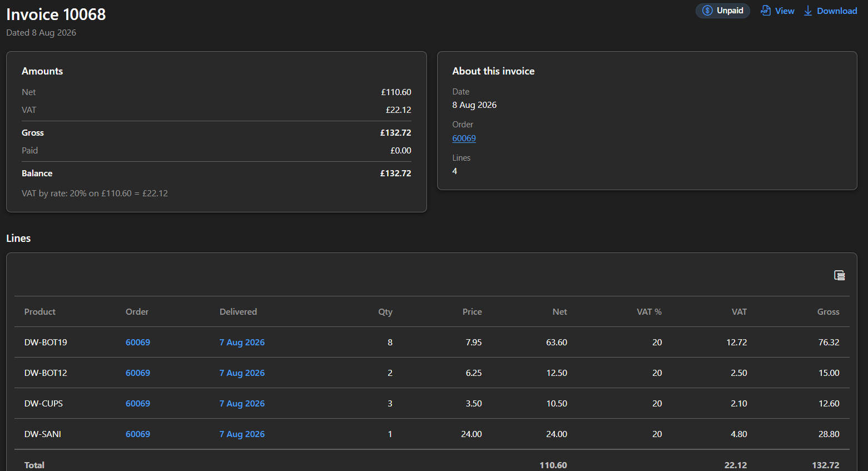Click the Balance amount £132.72

coord(395,173)
